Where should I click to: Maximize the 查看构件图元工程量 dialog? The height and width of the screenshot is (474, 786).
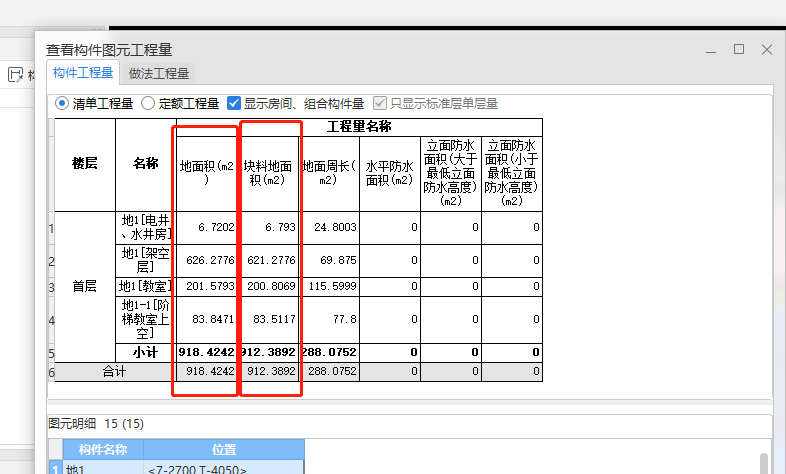[x=739, y=49]
